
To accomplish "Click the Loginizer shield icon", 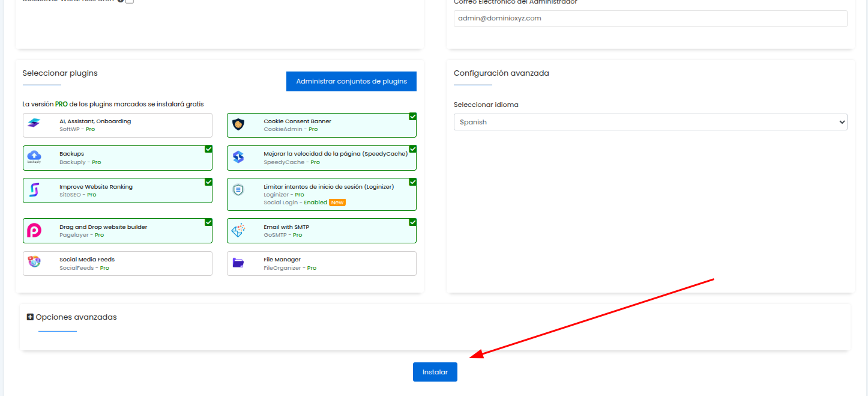I will coord(238,190).
